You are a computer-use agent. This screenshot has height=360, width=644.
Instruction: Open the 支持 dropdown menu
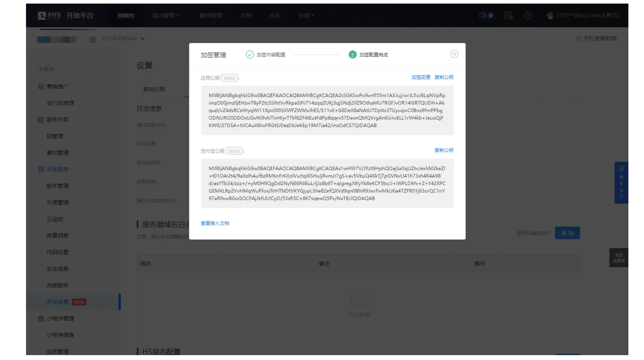pyautogui.click(x=306, y=16)
